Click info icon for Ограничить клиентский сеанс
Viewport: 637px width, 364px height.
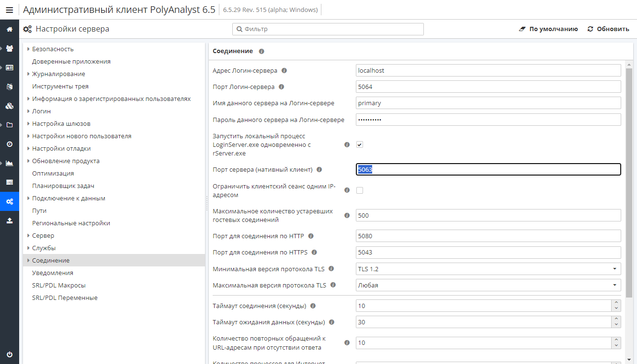[x=347, y=190]
